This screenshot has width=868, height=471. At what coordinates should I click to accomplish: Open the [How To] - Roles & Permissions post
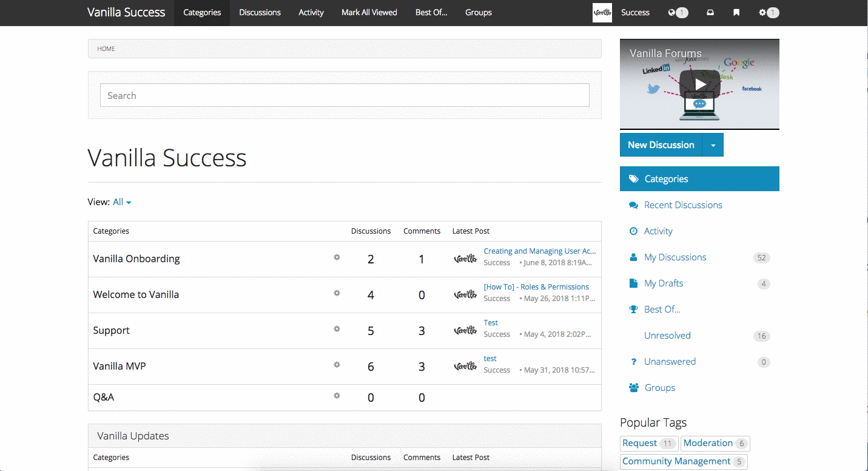[x=536, y=286]
